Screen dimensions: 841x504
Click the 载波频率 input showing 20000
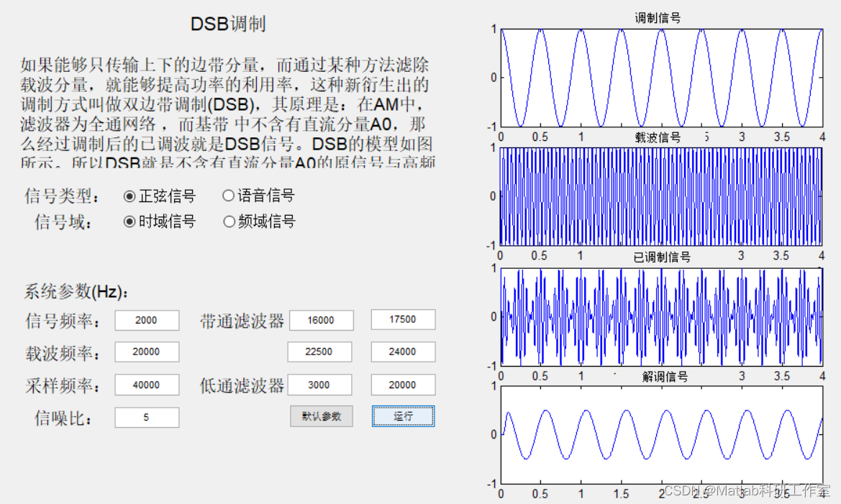146,352
